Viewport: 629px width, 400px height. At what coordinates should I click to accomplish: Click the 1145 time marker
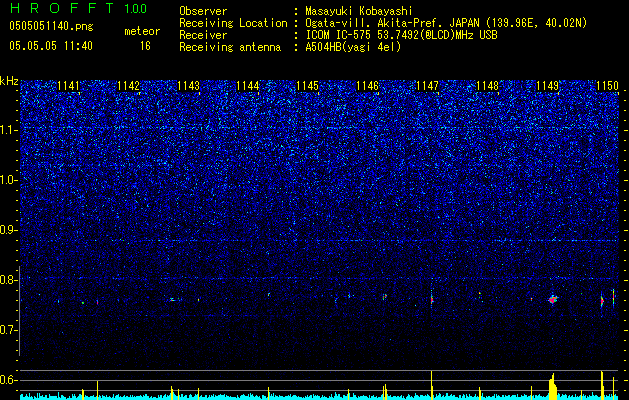tap(308, 86)
